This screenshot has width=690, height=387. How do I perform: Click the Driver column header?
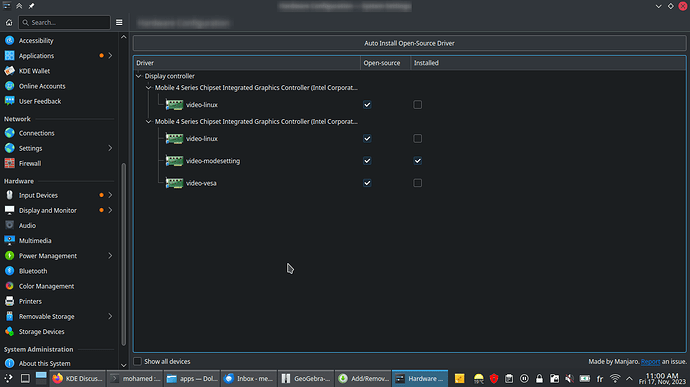click(x=247, y=63)
